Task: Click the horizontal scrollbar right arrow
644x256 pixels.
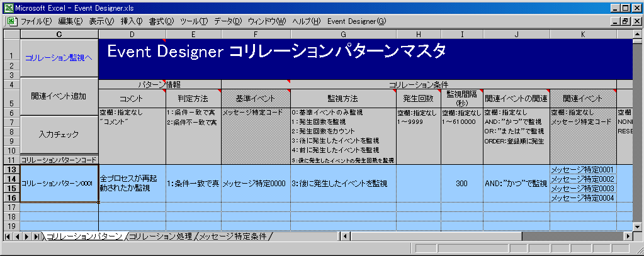Action: 628,237
